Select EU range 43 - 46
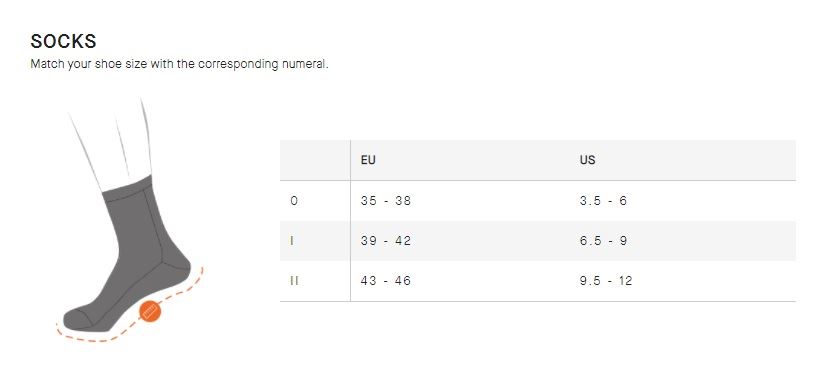Screen dimensions: 826x379 pos(386,280)
